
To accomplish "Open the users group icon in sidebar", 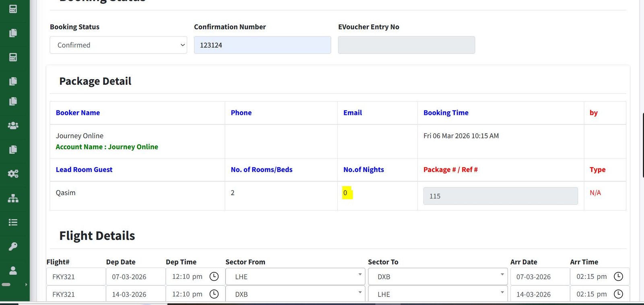I will [13, 125].
